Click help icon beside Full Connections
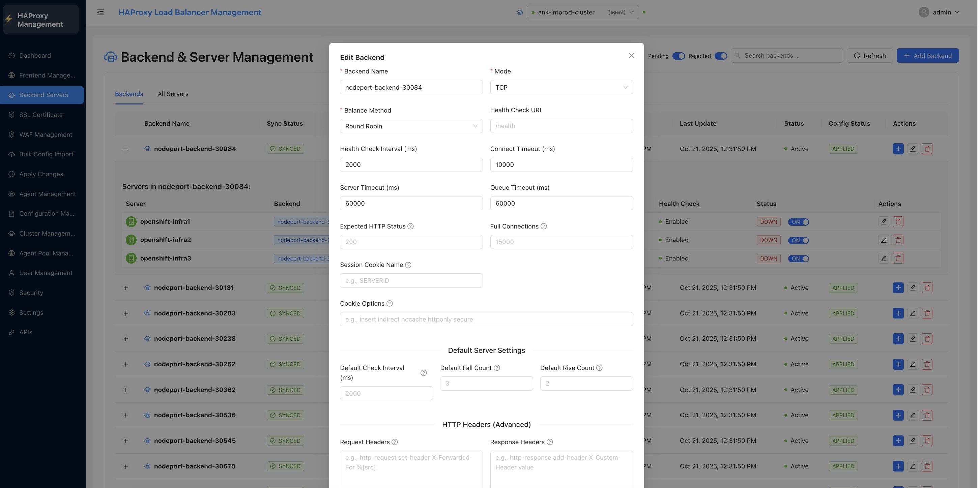 [x=544, y=226]
